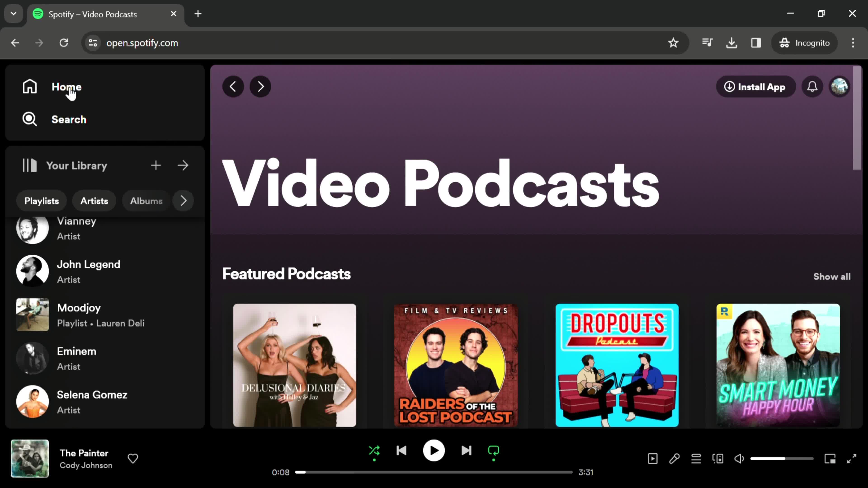The image size is (868, 488).
Task: Click the shuffle playback icon
Action: tap(374, 451)
